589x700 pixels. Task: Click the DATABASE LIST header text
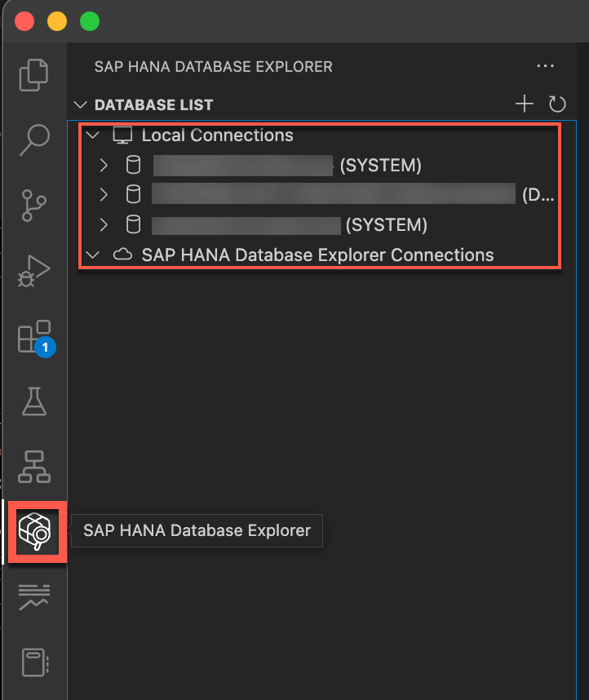tap(153, 105)
